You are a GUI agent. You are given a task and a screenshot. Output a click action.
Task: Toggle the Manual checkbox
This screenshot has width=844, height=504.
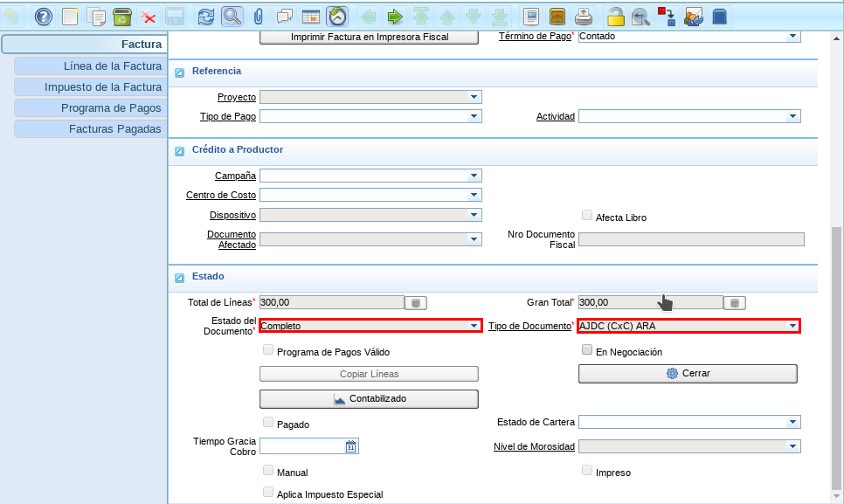[x=268, y=470]
